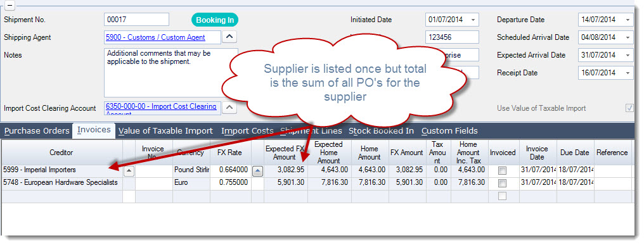Click the field containing 123456
This screenshot has width=644, height=245.
(x=452, y=37)
